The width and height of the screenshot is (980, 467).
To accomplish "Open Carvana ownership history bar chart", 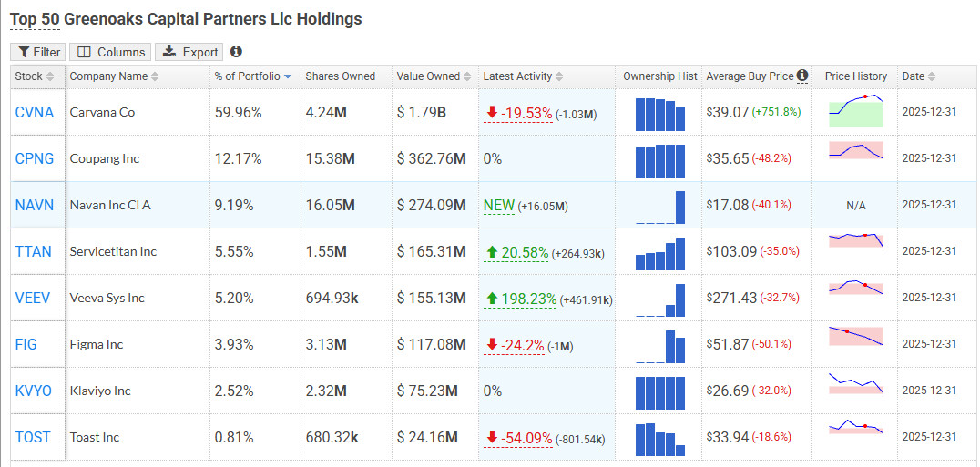I will [660, 115].
